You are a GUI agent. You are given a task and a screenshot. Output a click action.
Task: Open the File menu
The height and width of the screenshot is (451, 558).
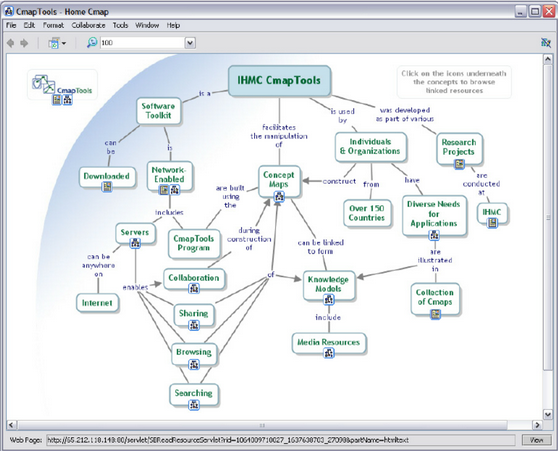(x=11, y=25)
